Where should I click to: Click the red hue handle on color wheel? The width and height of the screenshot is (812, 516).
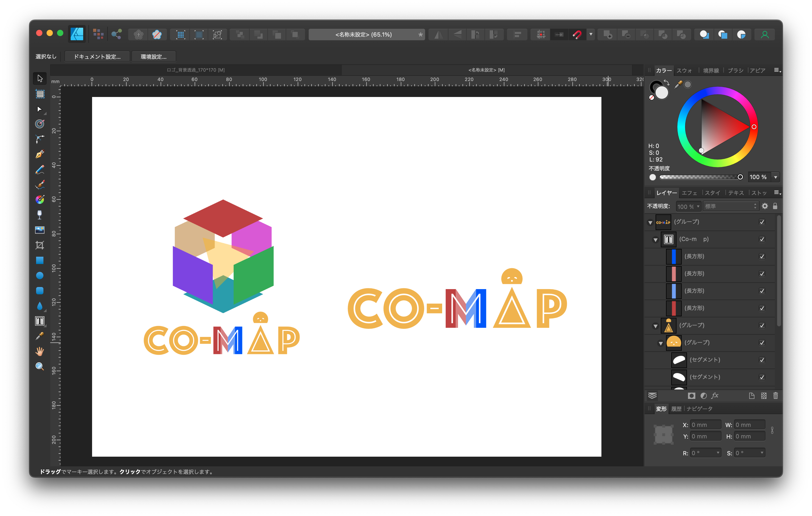coord(754,127)
